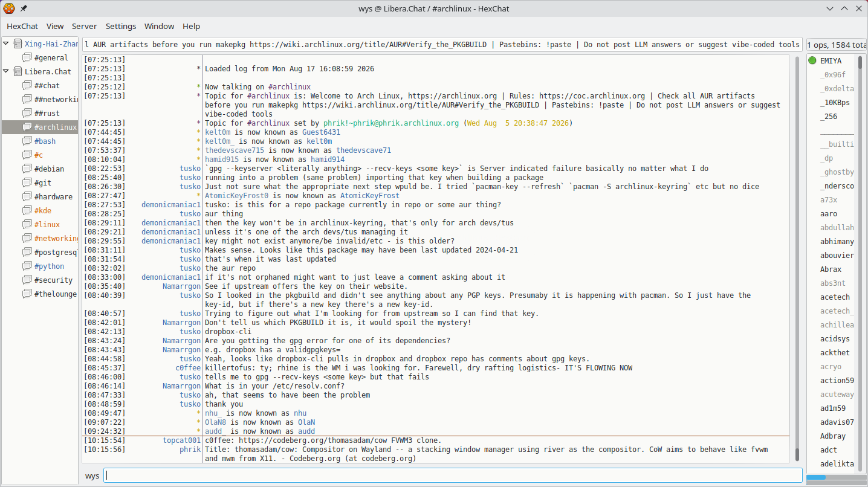Viewport: 868px width, 487px height.
Task: Click the "1 ops, 1584 total" user count label
Action: pos(837,45)
